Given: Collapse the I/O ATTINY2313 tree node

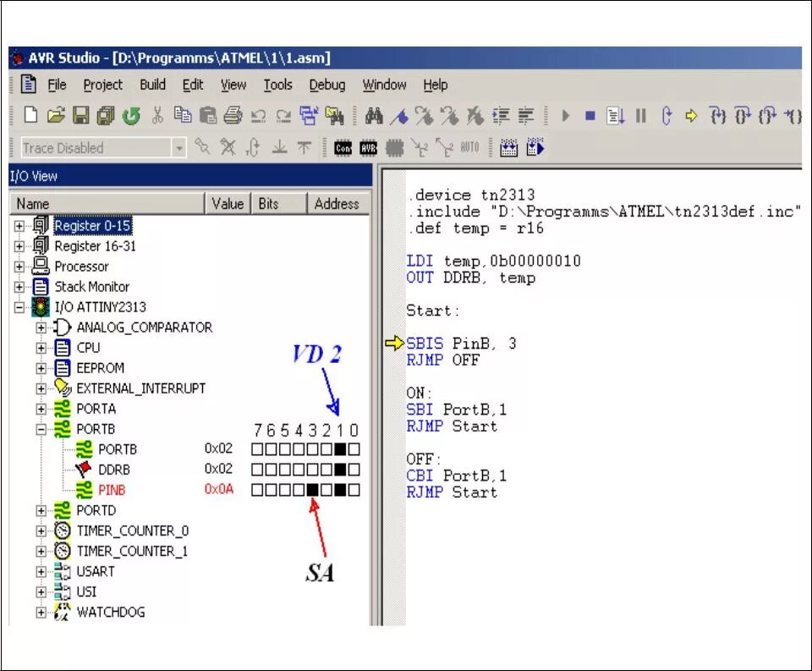Looking at the screenshot, I should tap(19, 307).
